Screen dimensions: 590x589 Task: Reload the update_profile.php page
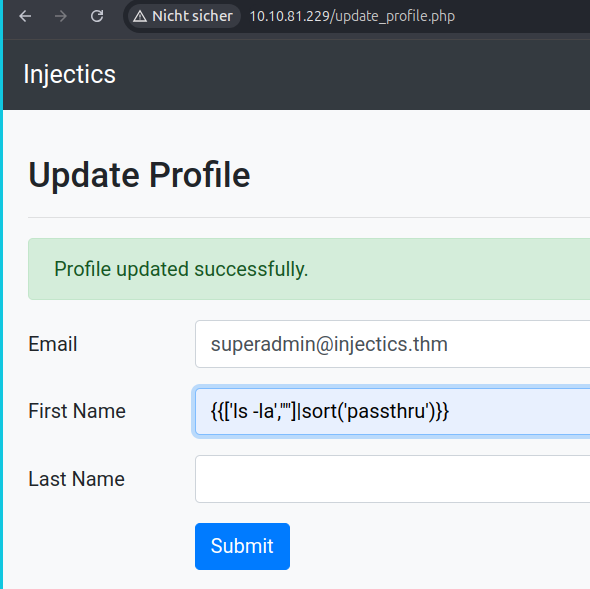[x=97, y=16]
